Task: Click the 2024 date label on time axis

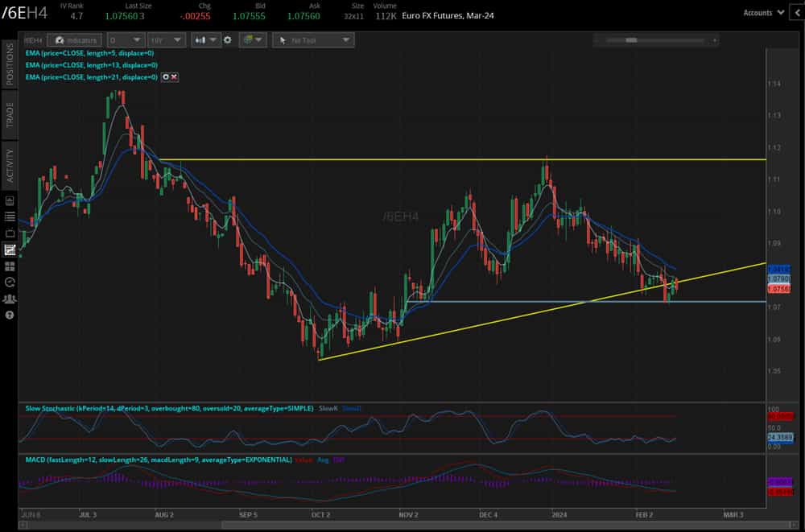Action: coord(559,514)
